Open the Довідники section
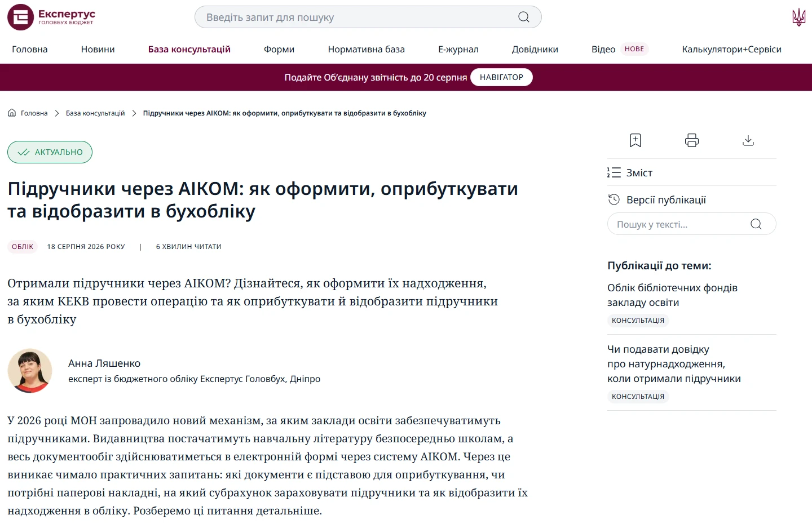 click(x=535, y=49)
